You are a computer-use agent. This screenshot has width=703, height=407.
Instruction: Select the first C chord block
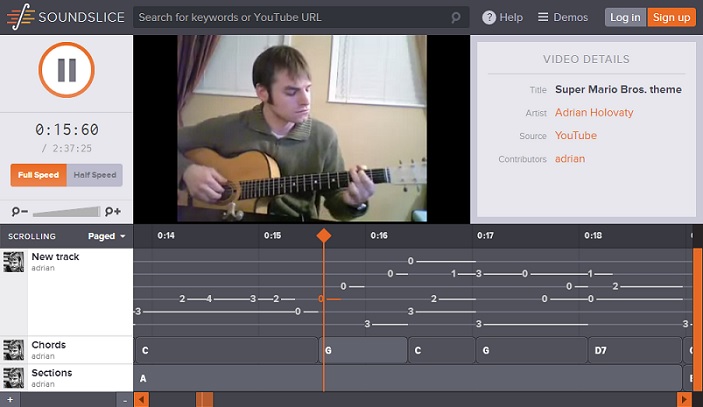click(x=226, y=350)
